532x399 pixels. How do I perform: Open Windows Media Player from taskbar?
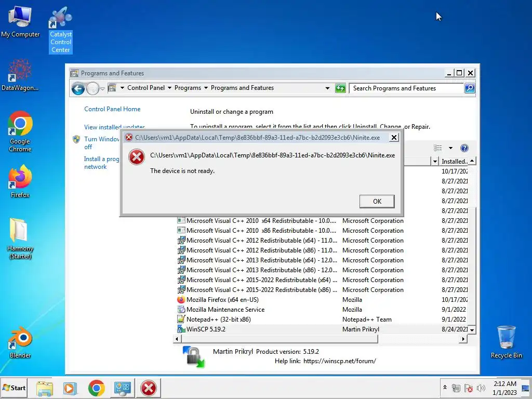[x=70, y=388]
